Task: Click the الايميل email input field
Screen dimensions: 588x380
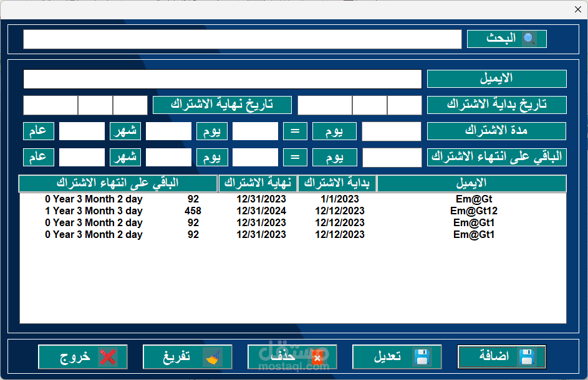Action: pyautogui.click(x=223, y=79)
